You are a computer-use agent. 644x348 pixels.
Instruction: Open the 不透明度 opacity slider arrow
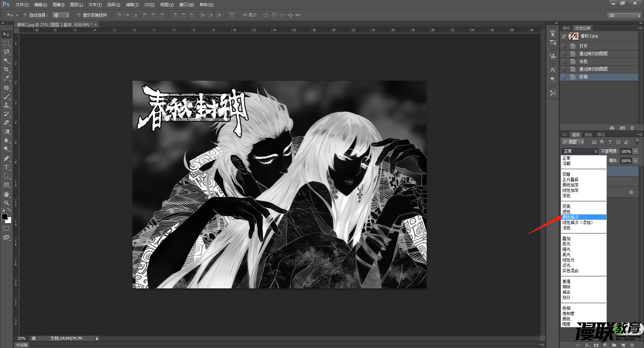coord(636,151)
